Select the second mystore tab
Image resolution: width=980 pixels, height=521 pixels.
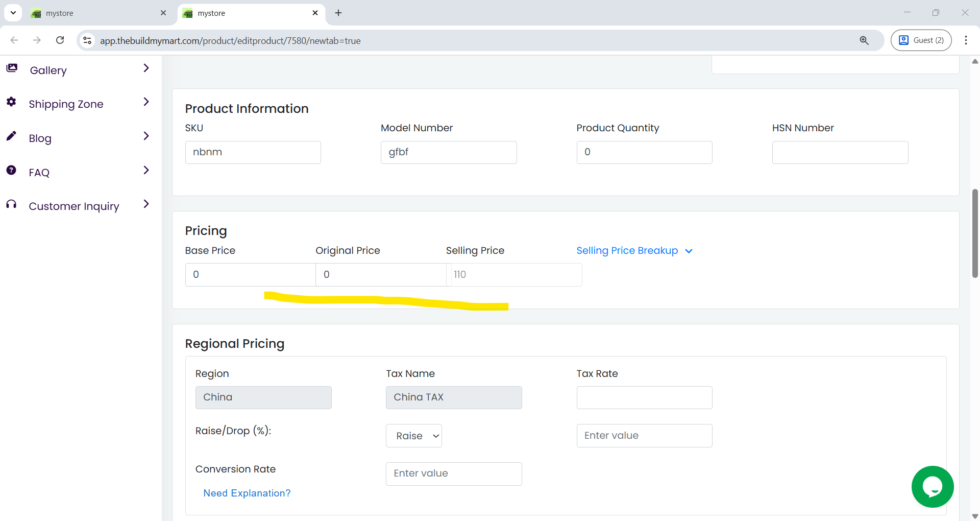tap(250, 13)
